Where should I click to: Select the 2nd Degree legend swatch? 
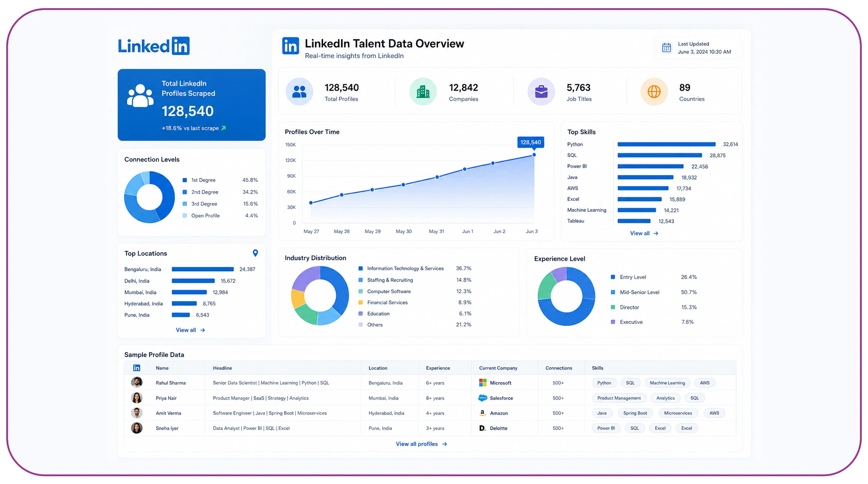pyautogui.click(x=185, y=192)
